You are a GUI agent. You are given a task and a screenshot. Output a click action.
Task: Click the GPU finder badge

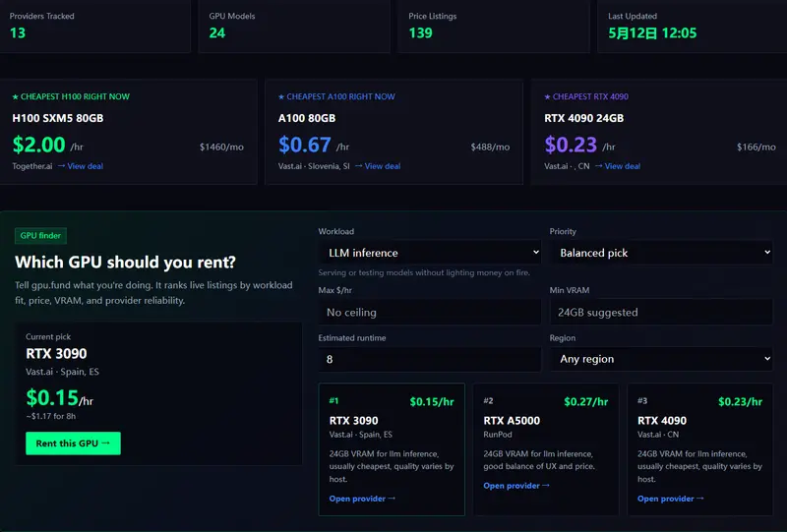tap(40, 235)
